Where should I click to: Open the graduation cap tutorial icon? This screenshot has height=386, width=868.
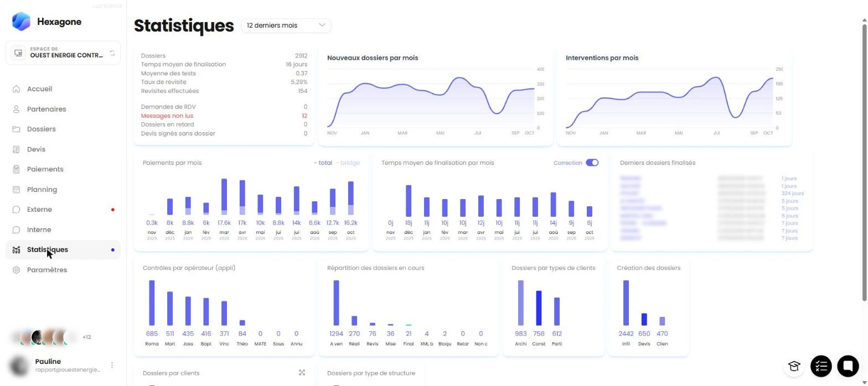794,366
